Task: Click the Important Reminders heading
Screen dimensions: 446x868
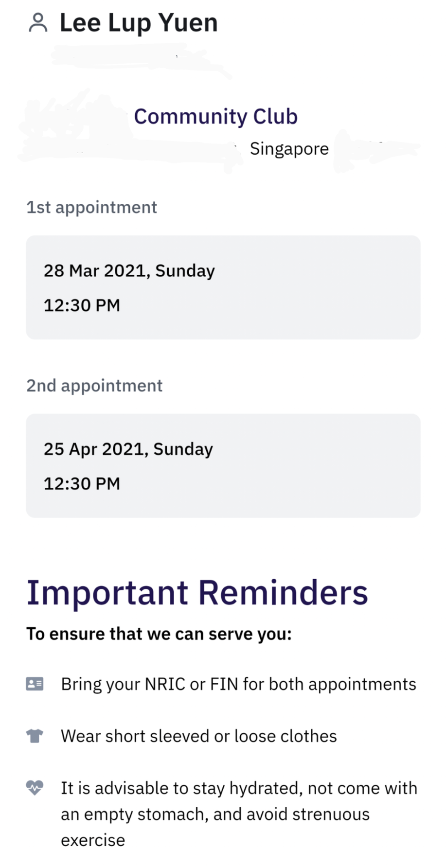Action: 197,593
